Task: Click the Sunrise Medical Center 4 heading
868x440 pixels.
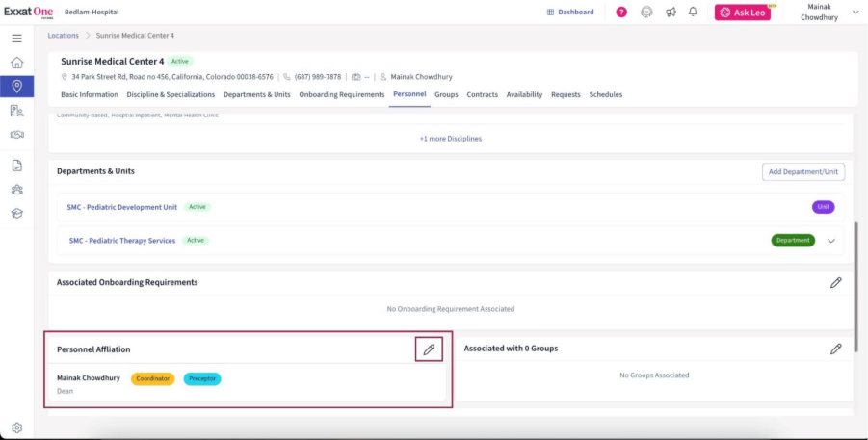Action: 113,62
